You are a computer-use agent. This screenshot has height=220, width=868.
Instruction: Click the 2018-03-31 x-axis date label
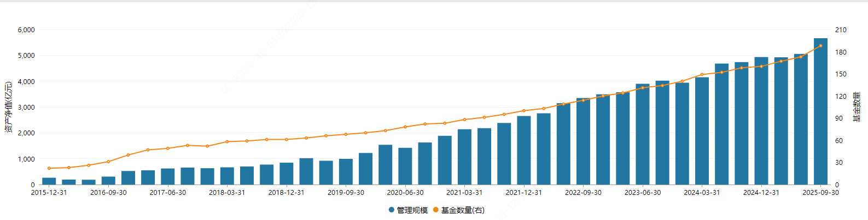[227, 193]
